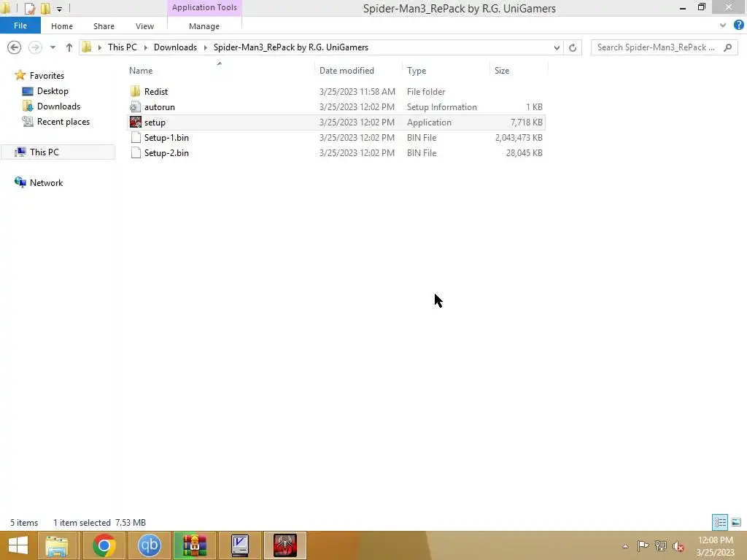Click the search magnifier icon
Viewport: 747px width, 560px height.
tap(727, 47)
